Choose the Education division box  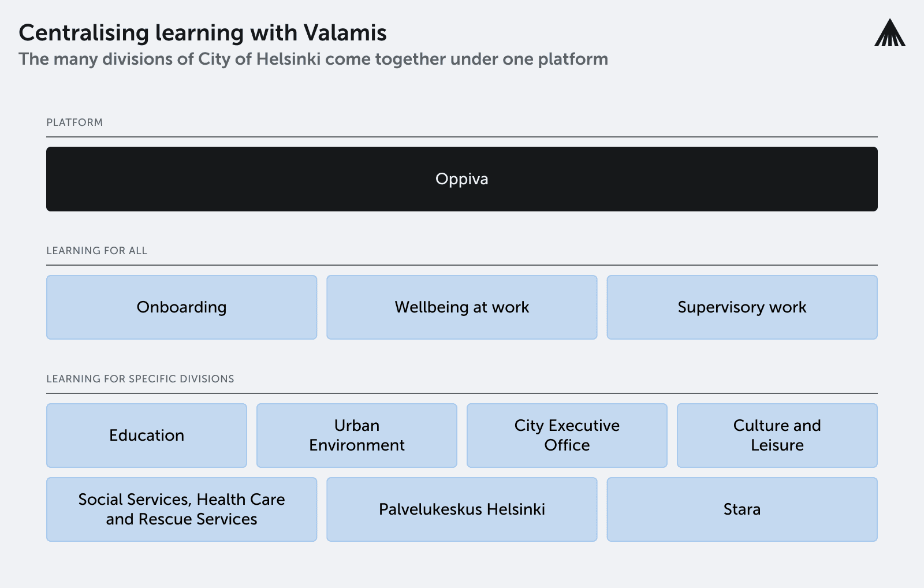147,436
